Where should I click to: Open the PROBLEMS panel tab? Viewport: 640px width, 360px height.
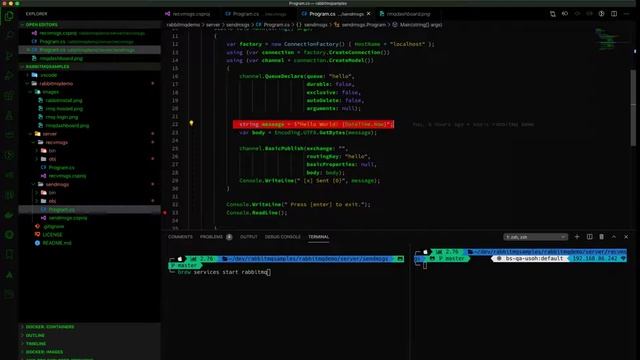[211, 237]
